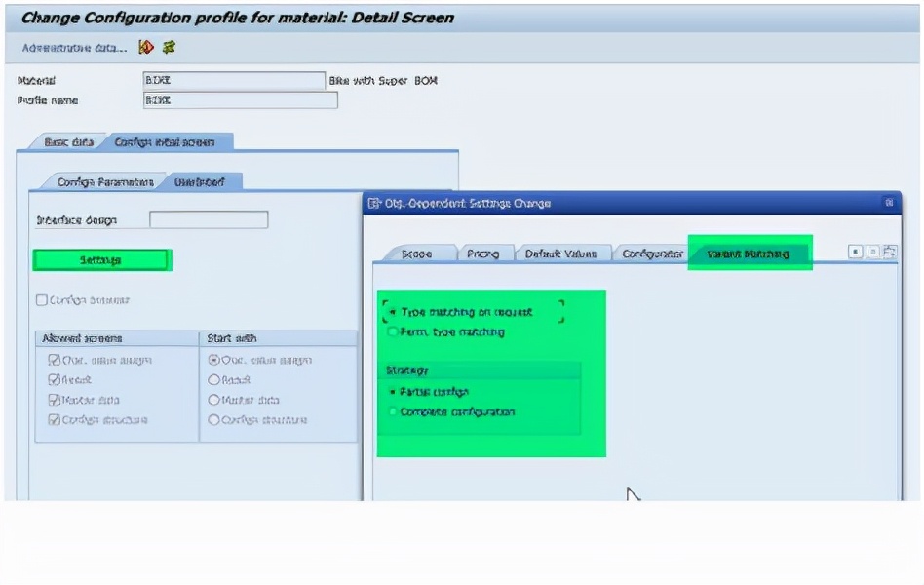Click the red-orange icon in the toolbar
Image resolution: width=924 pixels, height=585 pixels.
coord(146,47)
